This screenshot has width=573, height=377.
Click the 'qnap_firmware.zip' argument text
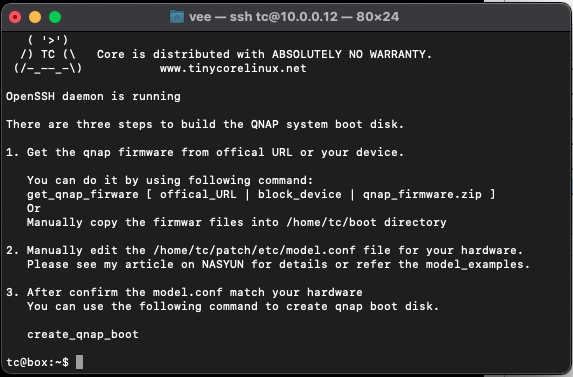tap(422, 194)
